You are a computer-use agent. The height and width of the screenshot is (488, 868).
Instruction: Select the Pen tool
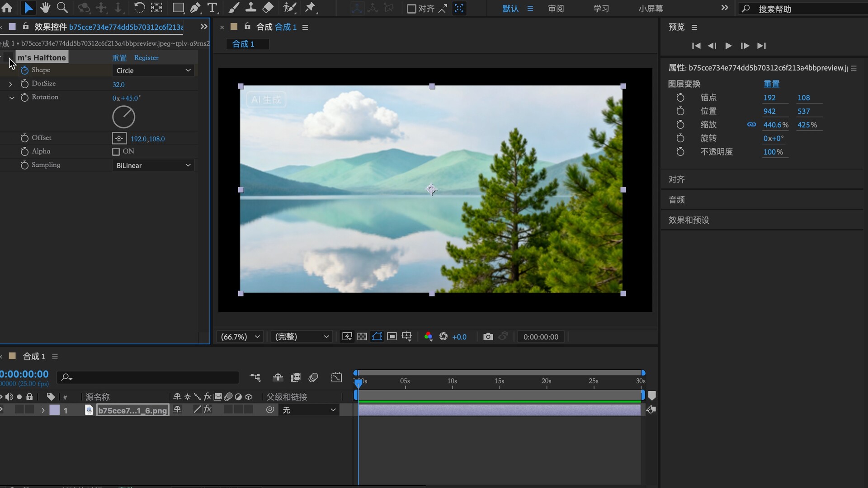tap(195, 8)
